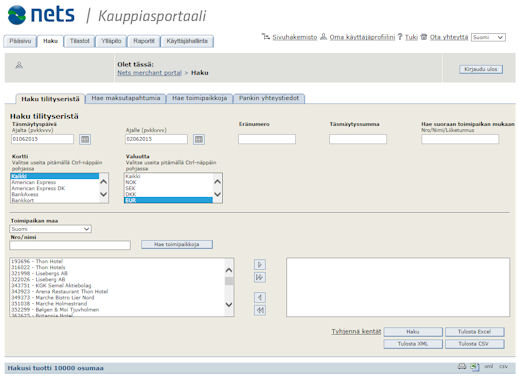Focus the Täsmäytyssumma input field

[358, 139]
